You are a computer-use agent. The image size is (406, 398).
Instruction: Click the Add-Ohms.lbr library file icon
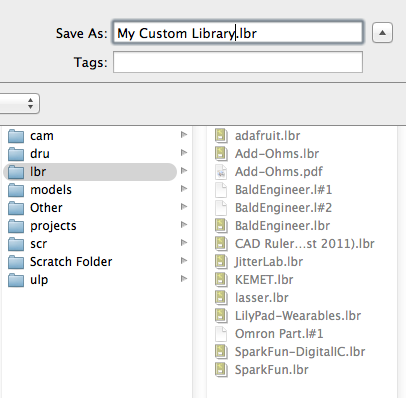click(221, 154)
